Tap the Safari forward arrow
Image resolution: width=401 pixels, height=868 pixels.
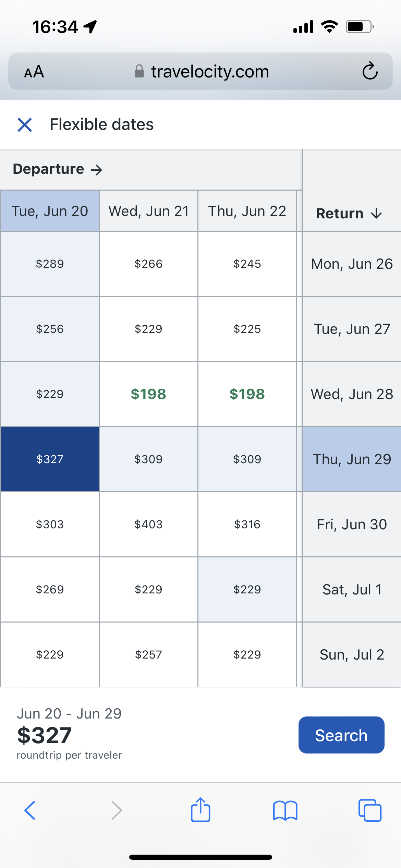(x=117, y=810)
